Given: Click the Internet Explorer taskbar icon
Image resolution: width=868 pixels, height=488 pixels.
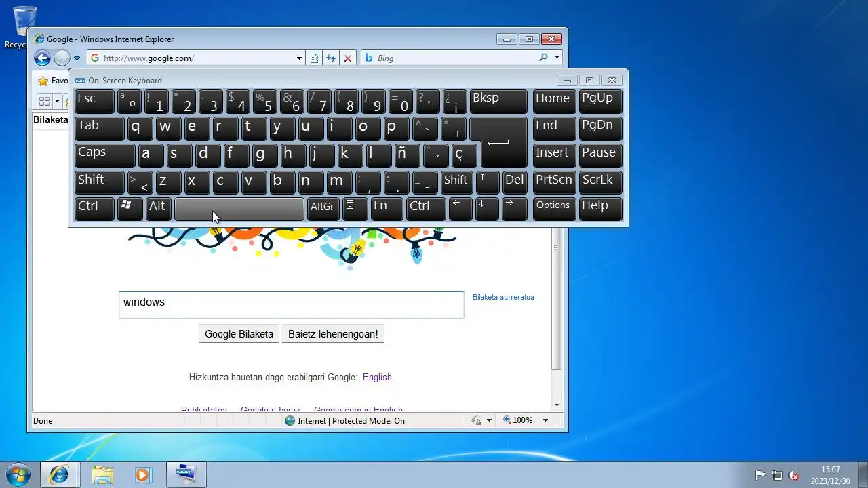Looking at the screenshot, I should 59,474.
